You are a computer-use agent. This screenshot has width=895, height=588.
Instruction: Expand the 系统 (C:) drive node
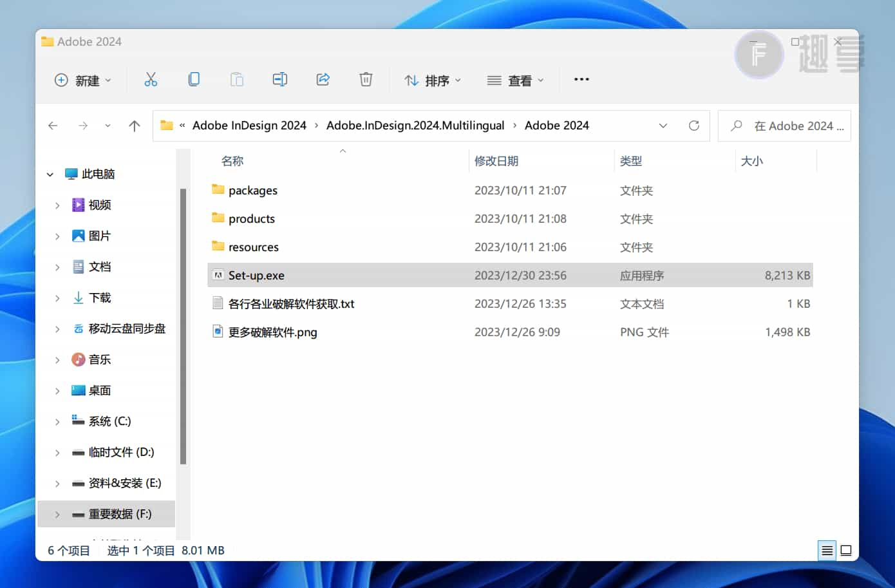coord(57,422)
